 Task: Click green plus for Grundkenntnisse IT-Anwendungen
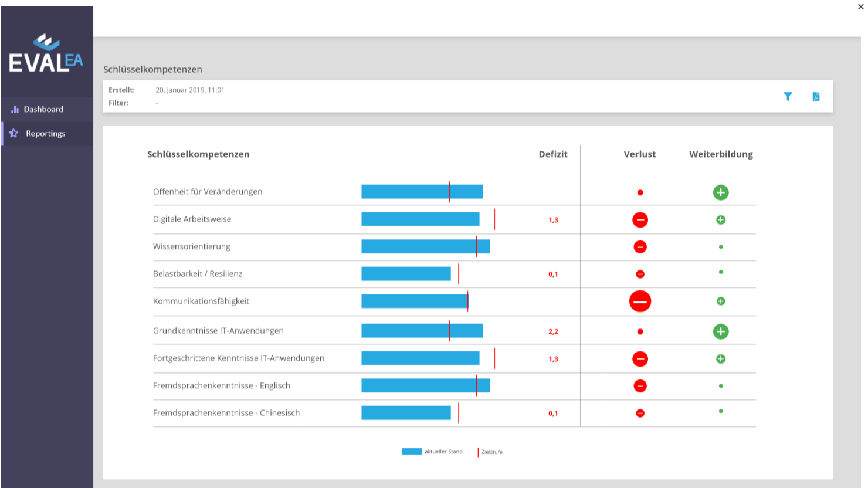pos(721,331)
